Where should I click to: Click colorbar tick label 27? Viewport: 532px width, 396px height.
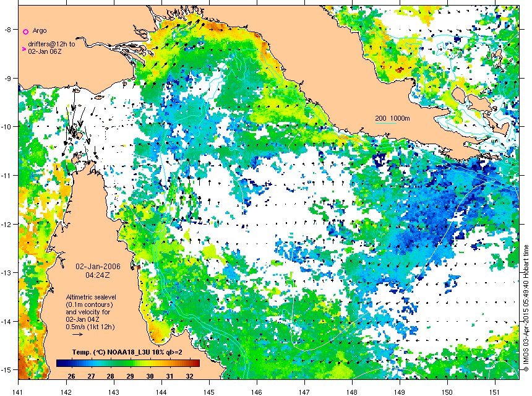point(91,376)
